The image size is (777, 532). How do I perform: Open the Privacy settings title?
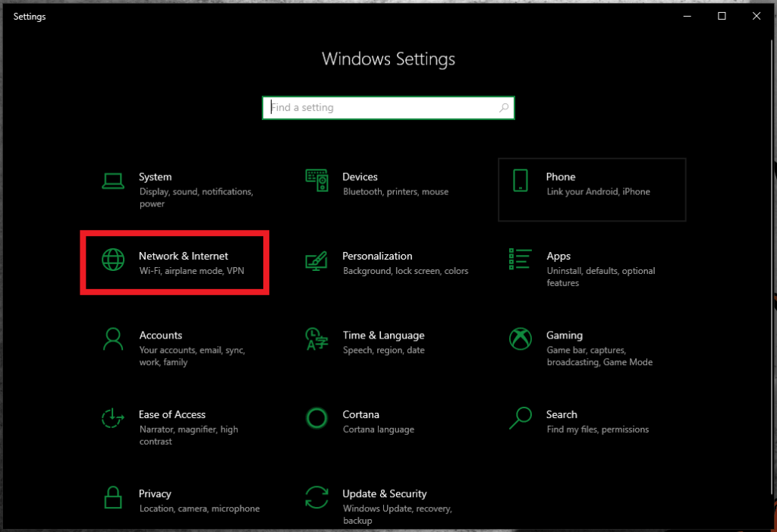[x=155, y=494]
